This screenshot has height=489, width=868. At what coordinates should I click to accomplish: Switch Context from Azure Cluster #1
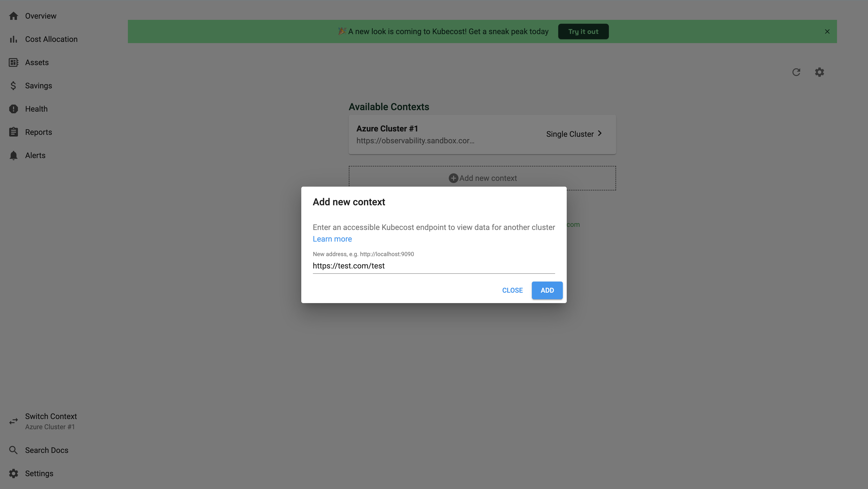(x=51, y=421)
